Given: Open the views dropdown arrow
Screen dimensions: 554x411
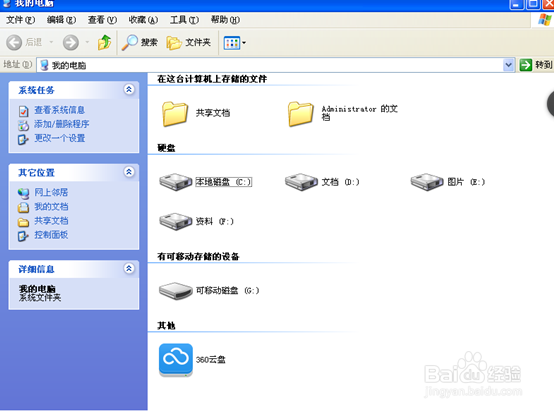Looking at the screenshot, I should click(x=244, y=43).
